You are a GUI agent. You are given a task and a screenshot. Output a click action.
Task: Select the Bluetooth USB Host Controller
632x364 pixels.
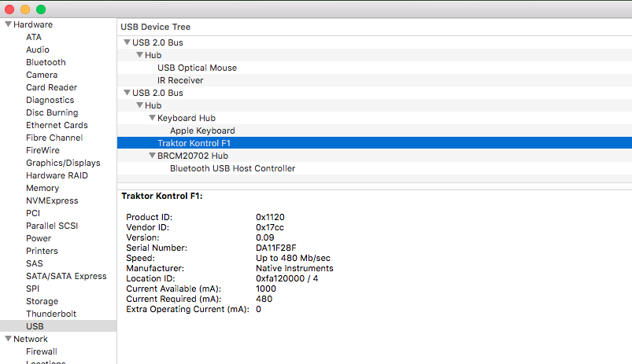click(x=232, y=168)
